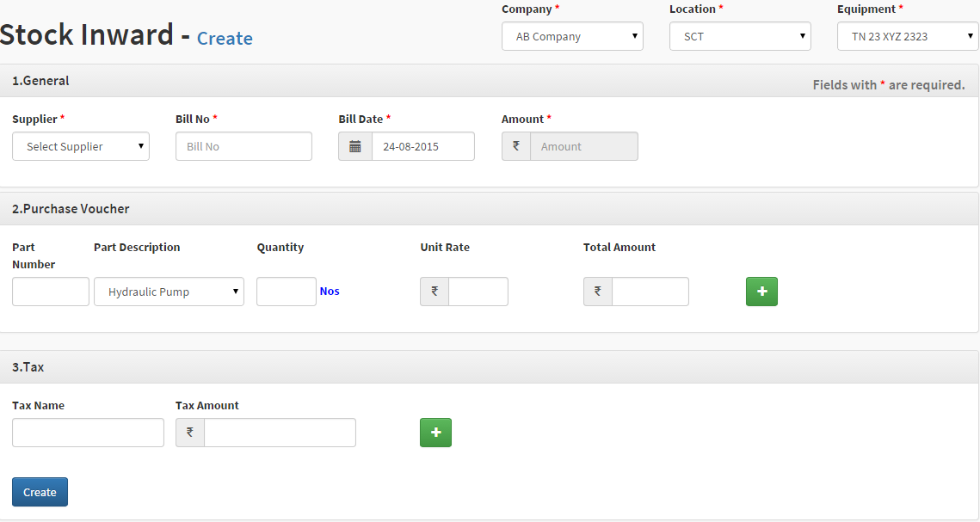
Task: Click the blue Create button
Action: point(40,492)
